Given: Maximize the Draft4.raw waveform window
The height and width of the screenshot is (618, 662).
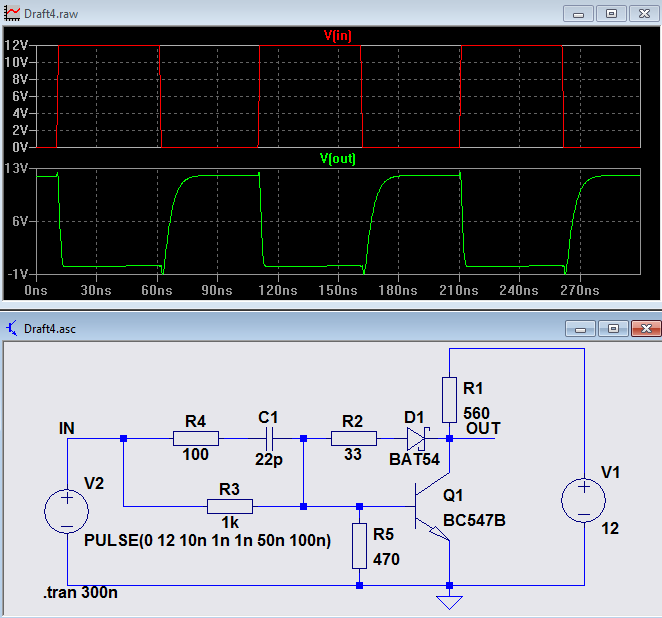Looking at the screenshot, I should 611,13.
